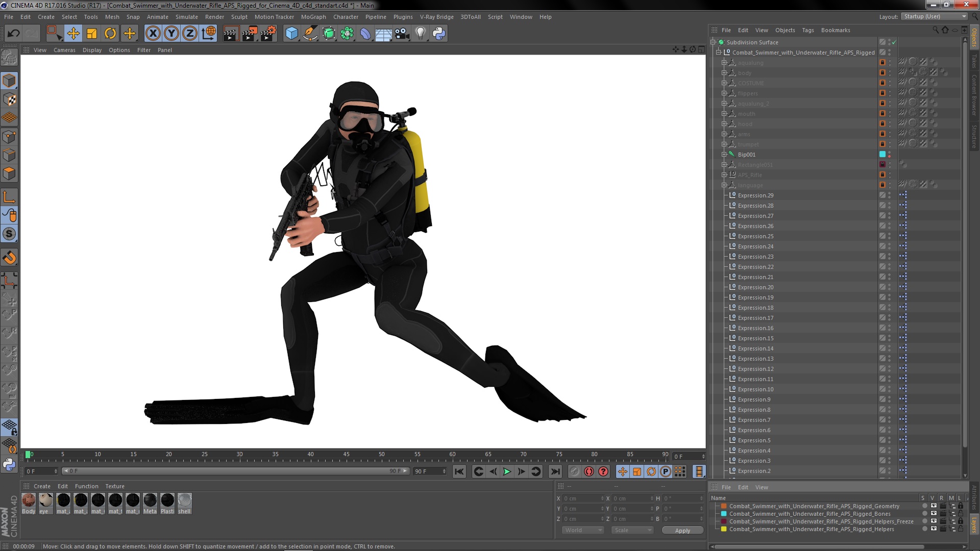This screenshot has height=551, width=980.
Task: Click the Enable Axis L-shaped icon
Action: (x=9, y=197)
